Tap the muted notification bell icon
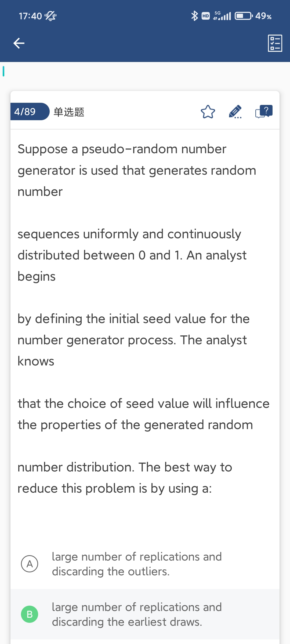 (x=50, y=16)
